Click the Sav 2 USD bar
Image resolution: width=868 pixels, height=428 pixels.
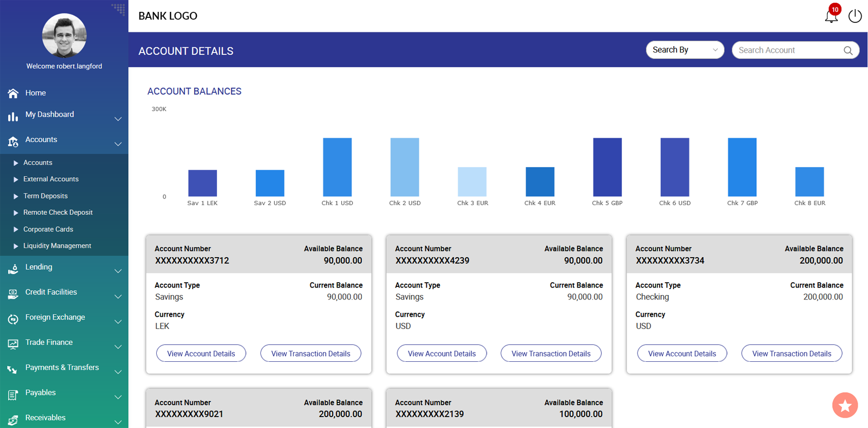tap(270, 183)
